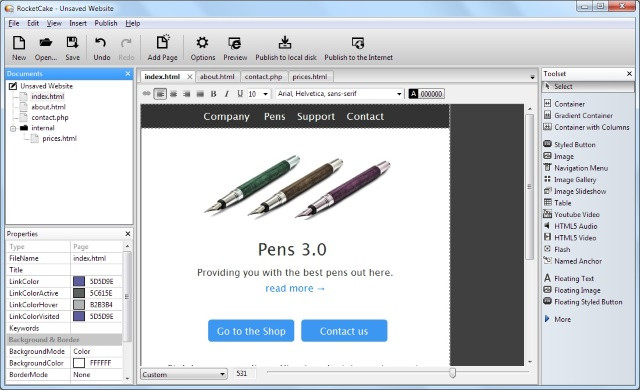The image size is (640, 390).
Task: Close the index.html tab
Action: [189, 77]
